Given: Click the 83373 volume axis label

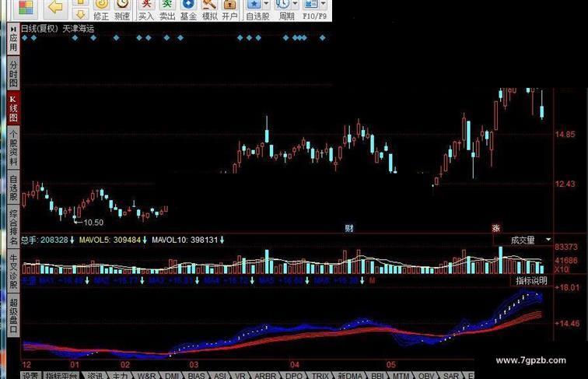Looking at the screenshot, I should [566, 247].
